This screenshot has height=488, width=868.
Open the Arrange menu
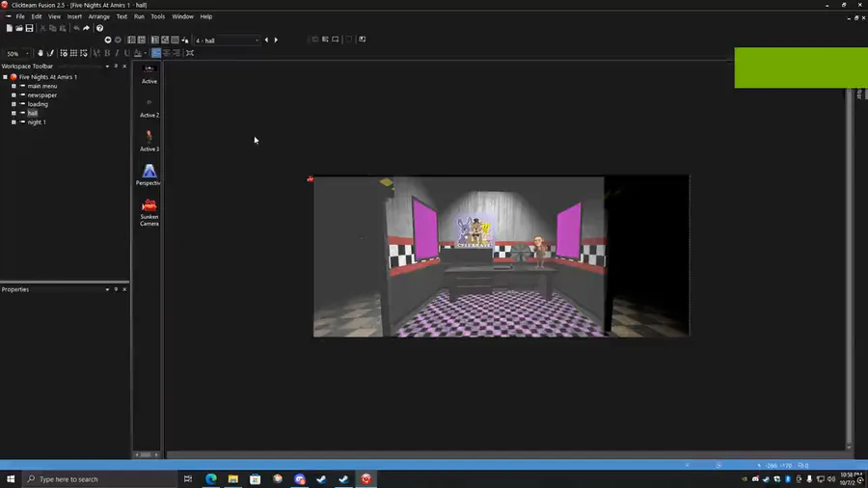[99, 16]
